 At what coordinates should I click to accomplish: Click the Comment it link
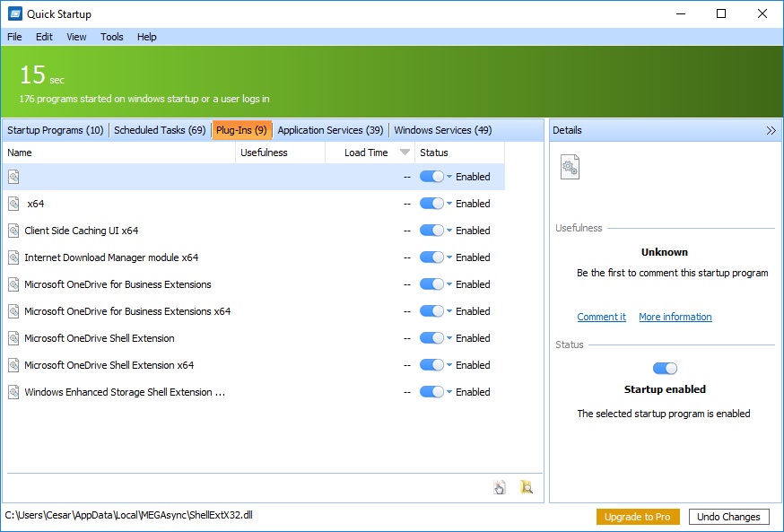point(600,317)
